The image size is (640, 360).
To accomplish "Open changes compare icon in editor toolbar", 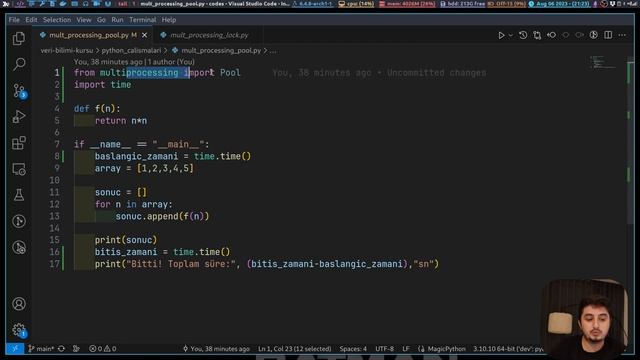I will (x=537, y=35).
